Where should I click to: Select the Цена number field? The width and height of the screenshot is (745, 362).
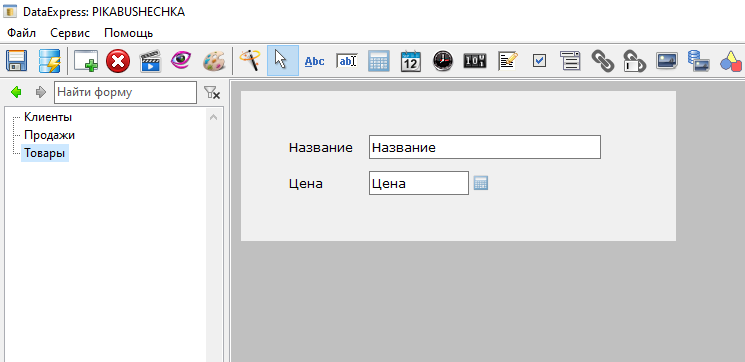[419, 183]
